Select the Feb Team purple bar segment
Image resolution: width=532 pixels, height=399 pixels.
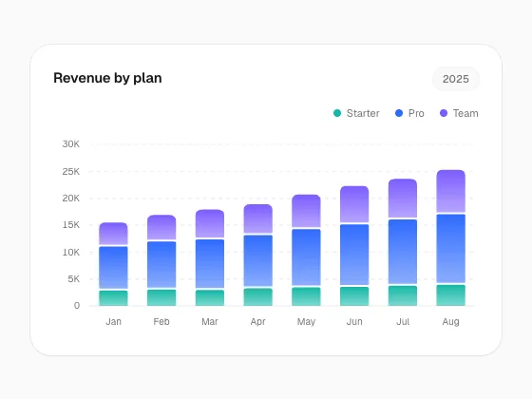pos(161,227)
